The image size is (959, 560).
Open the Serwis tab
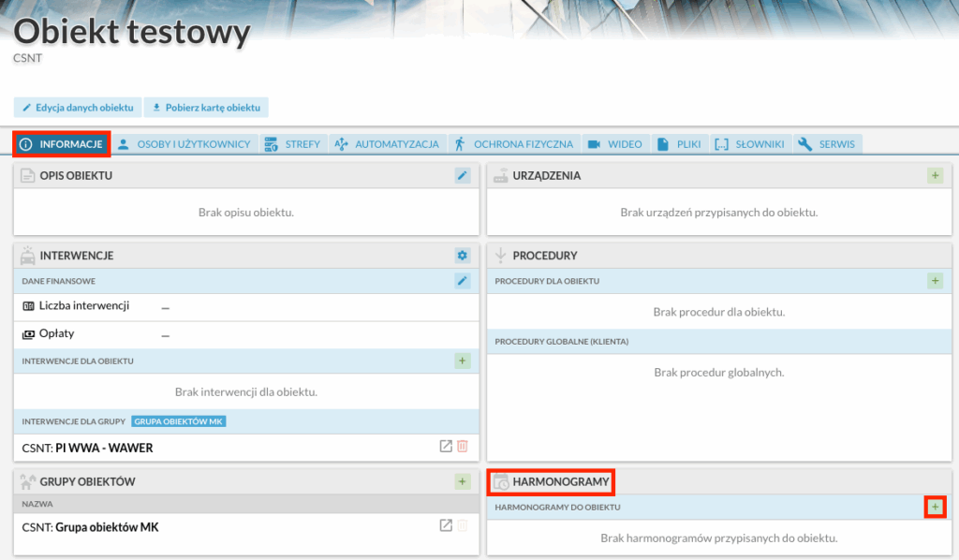829,144
